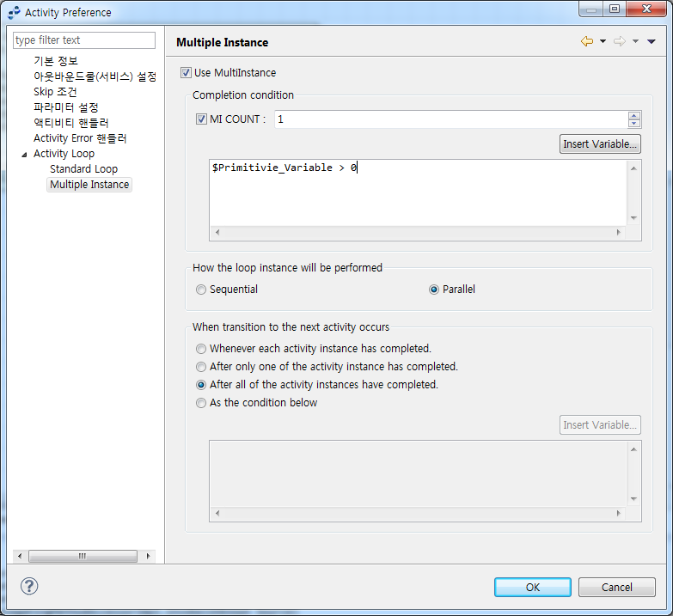673x616 pixels.
Task: Open the 아웃바운드룰(서비스) 설정 page
Action: tap(95, 76)
